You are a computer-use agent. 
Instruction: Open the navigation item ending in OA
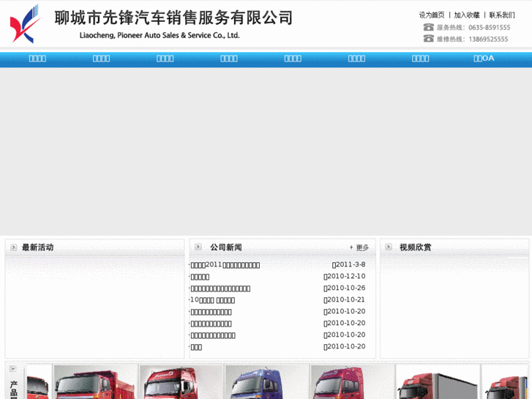484,59
